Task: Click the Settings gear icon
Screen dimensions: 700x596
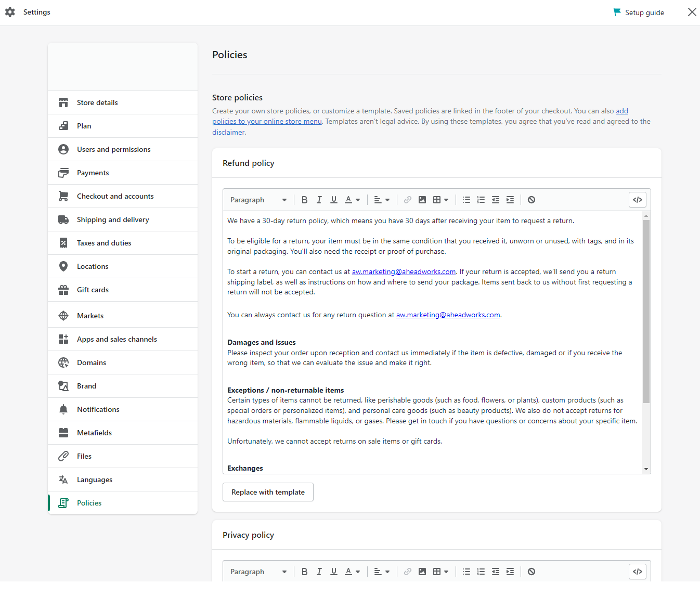Action: tap(10, 12)
